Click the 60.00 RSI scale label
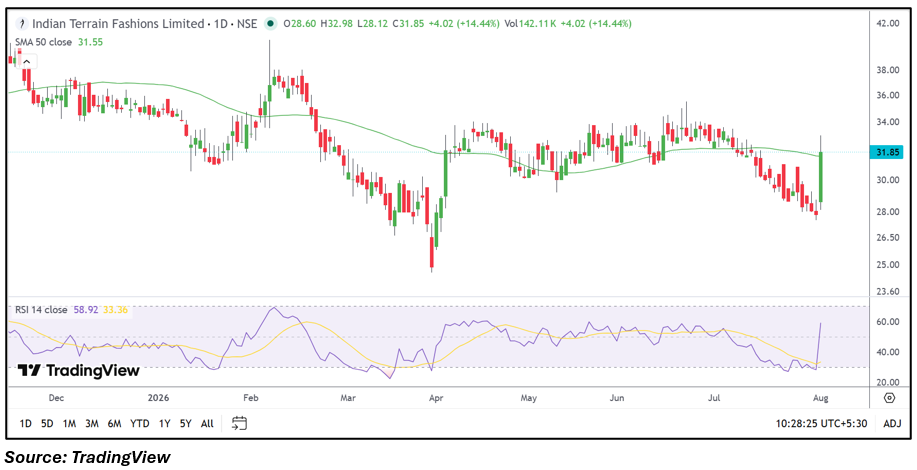Image resolution: width=917 pixels, height=470 pixels. (x=888, y=322)
